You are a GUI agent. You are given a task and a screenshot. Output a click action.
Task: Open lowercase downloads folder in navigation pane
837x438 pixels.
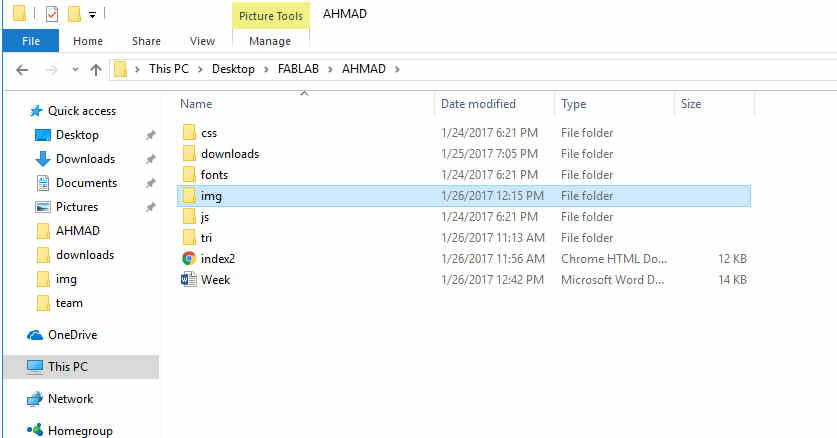[x=85, y=255]
